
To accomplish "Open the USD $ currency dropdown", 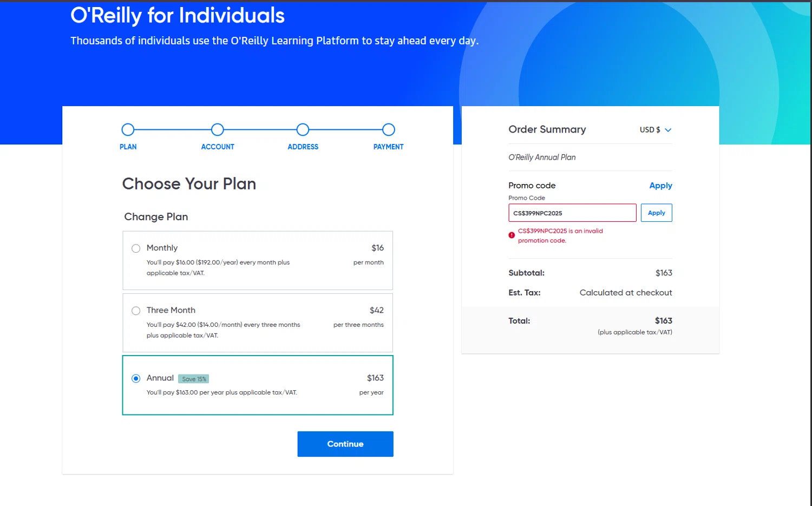I will (655, 130).
